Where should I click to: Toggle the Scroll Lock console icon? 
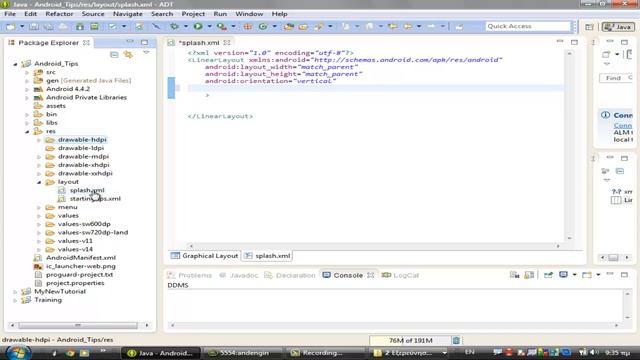click(x=529, y=275)
